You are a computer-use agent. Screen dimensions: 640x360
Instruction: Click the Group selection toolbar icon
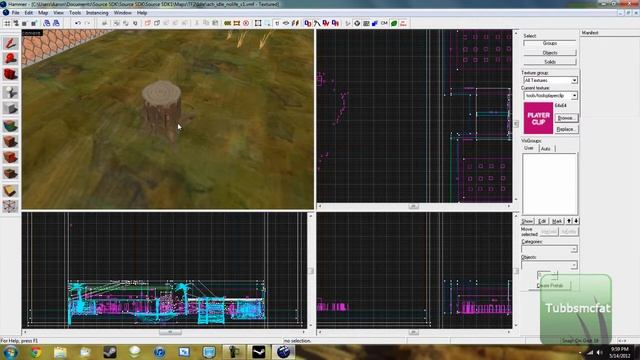(117, 23)
